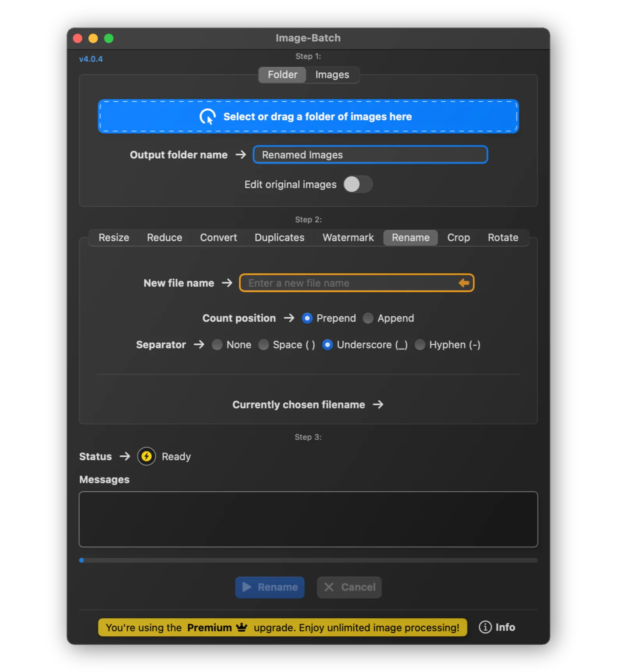Switch to the Images tab
Viewport: 617px width, 672px height.
pyautogui.click(x=332, y=75)
